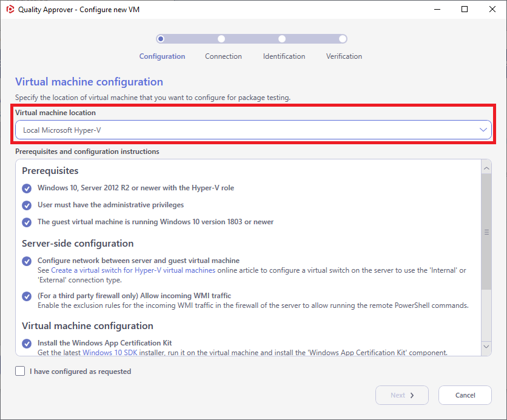Open the Windows 10 SDK link

(110, 353)
